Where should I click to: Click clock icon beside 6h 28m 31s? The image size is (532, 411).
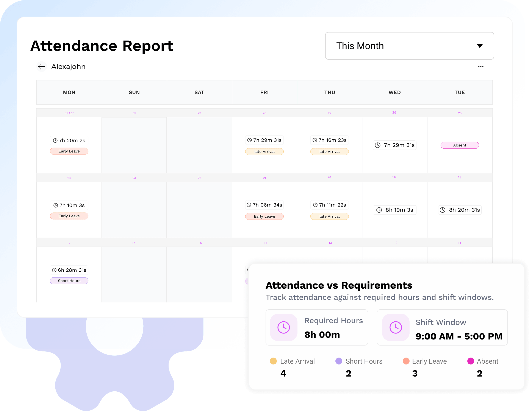[54, 270]
